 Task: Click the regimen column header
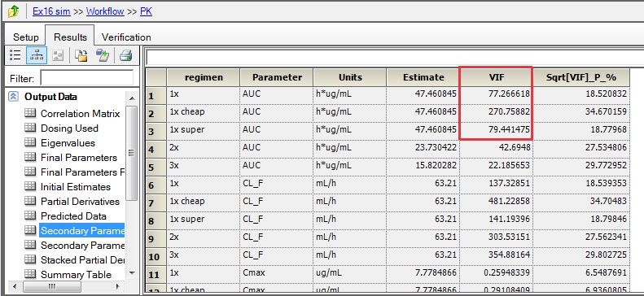(204, 77)
